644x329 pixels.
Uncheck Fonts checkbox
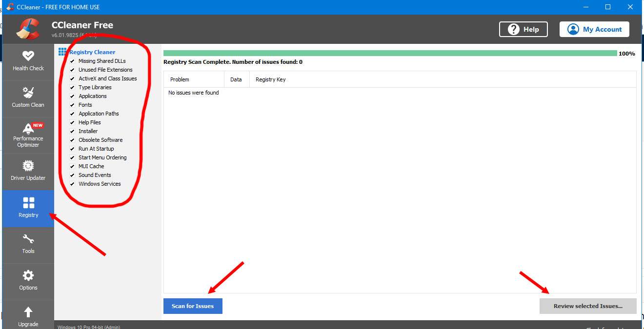coord(72,105)
